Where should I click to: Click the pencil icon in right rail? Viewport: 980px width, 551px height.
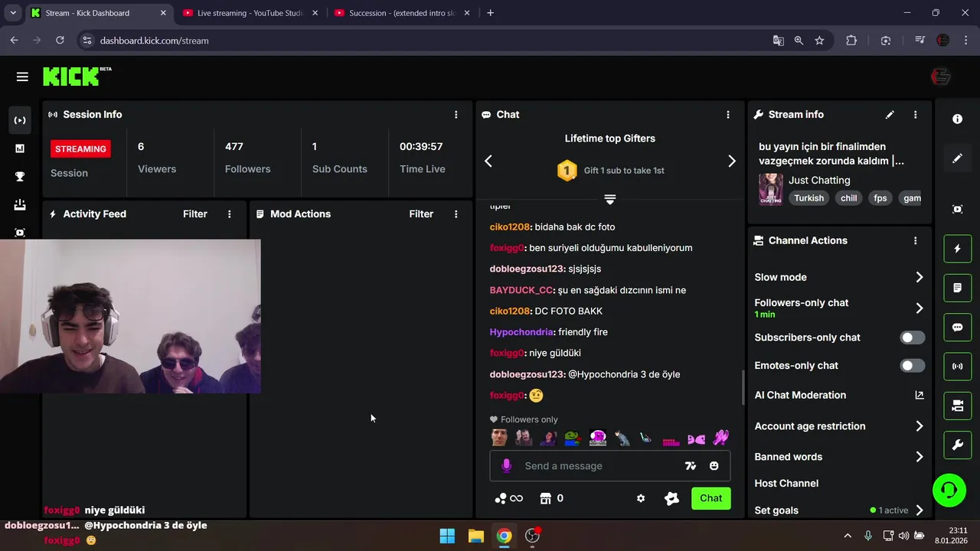[x=957, y=158]
